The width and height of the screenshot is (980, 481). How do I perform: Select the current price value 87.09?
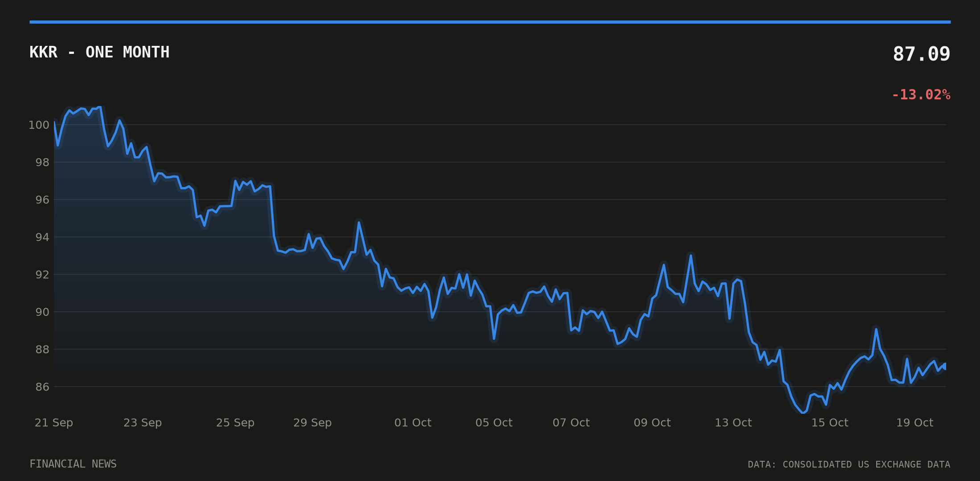[x=922, y=54]
